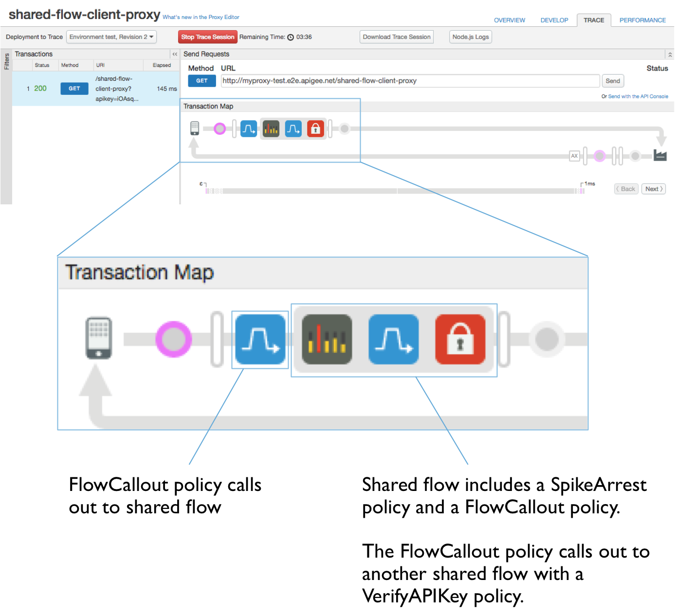Click the AX analytics icon on the response path
This screenshot has height=616, width=675.
coord(575,156)
